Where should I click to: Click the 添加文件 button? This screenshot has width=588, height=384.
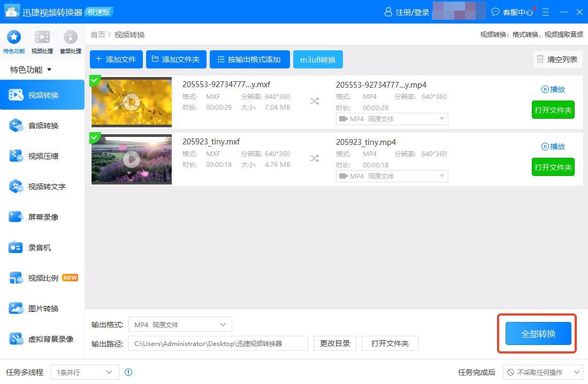click(x=116, y=59)
